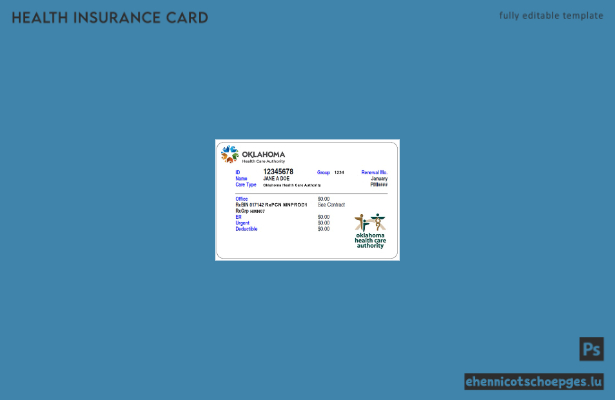The height and width of the screenshot is (400, 615).
Task: Select the 'HEALTH INSURANCE CARD' title text
Action: 110,18
